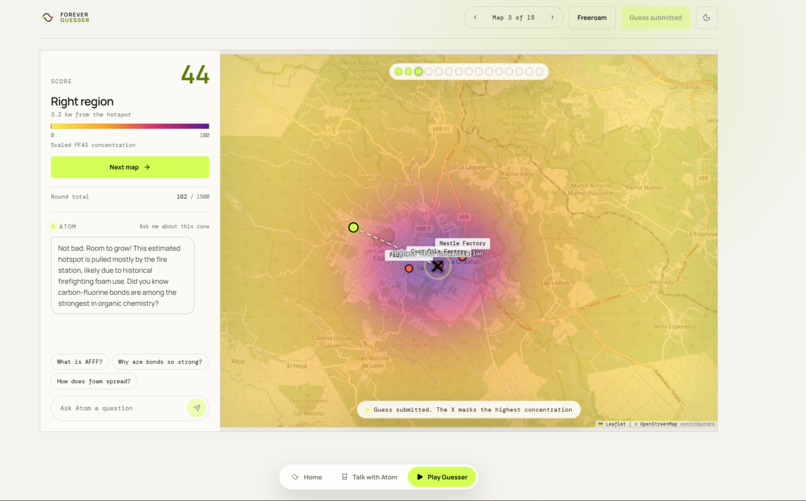Select the last progress dot

(x=539, y=71)
